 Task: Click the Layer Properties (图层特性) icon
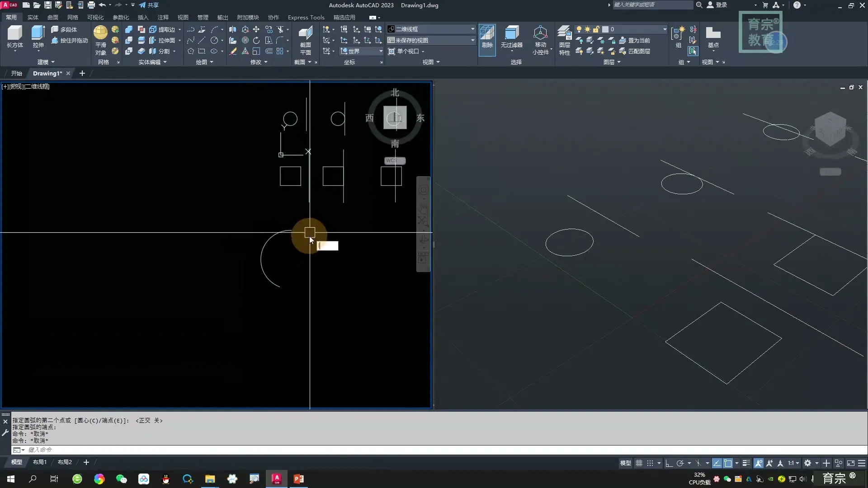point(564,33)
